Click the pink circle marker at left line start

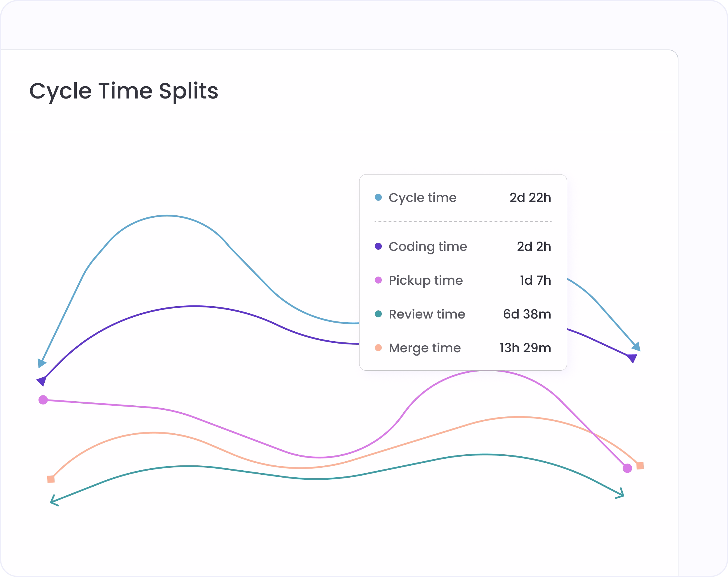[x=43, y=400]
